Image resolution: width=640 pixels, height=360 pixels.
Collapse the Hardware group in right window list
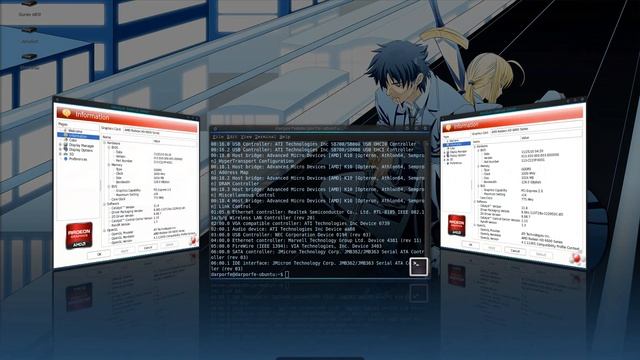(x=475, y=146)
